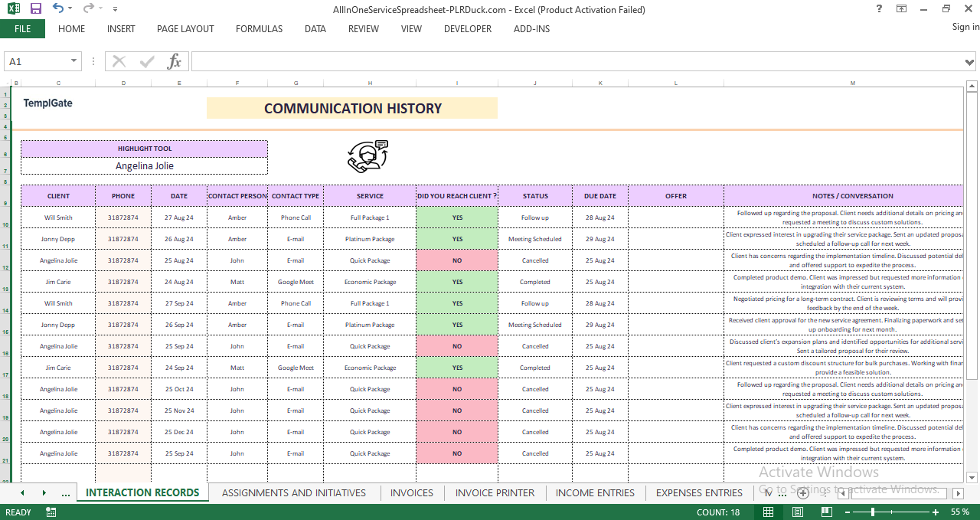Click the Excel application icon in title bar
Screen dimensions: 980x520
pos(12,9)
